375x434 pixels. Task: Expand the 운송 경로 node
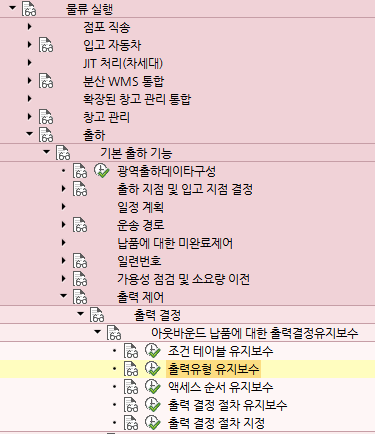coord(64,224)
